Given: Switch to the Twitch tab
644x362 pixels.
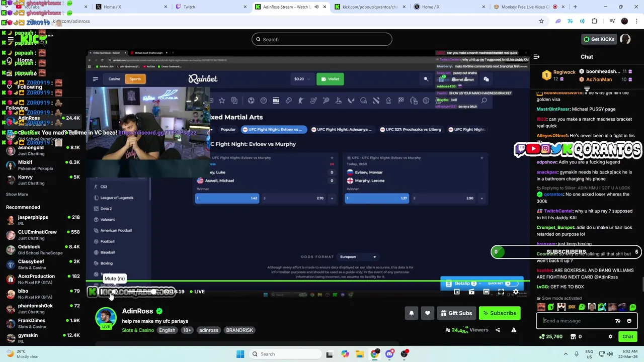Looking at the screenshot, I should click(x=211, y=7).
